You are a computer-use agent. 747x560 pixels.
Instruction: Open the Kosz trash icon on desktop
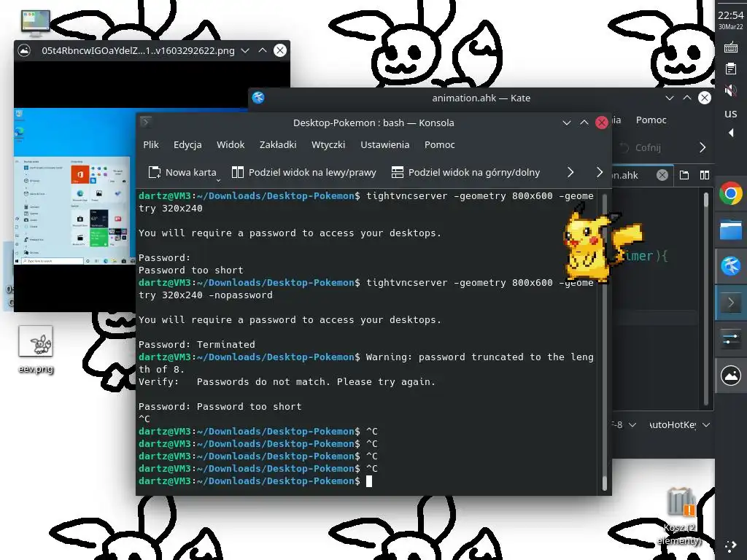coord(680,516)
